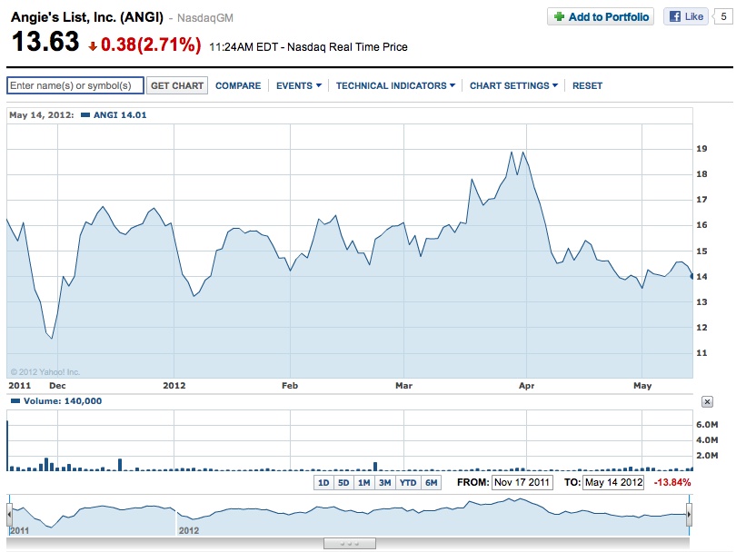Click the 19 price axis label

701,149
